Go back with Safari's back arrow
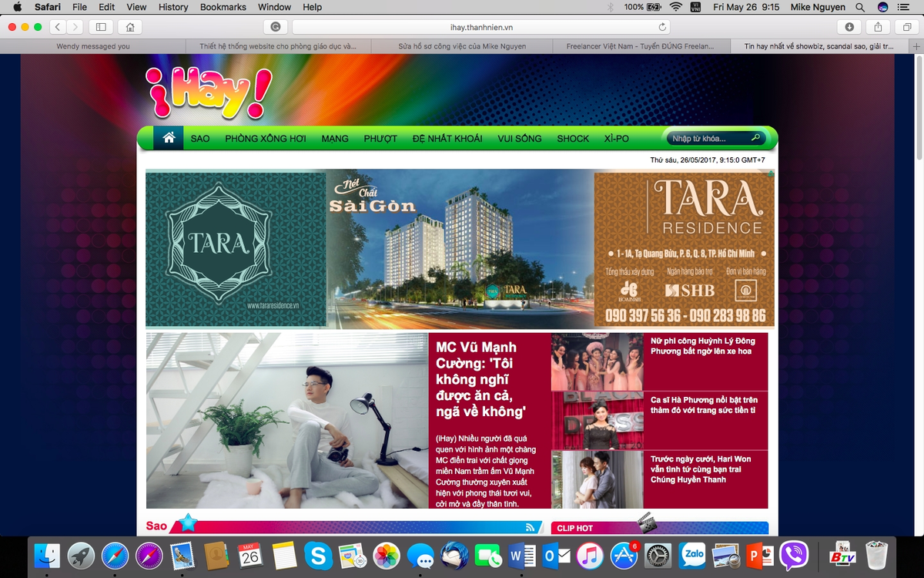The height and width of the screenshot is (578, 924). point(59,27)
